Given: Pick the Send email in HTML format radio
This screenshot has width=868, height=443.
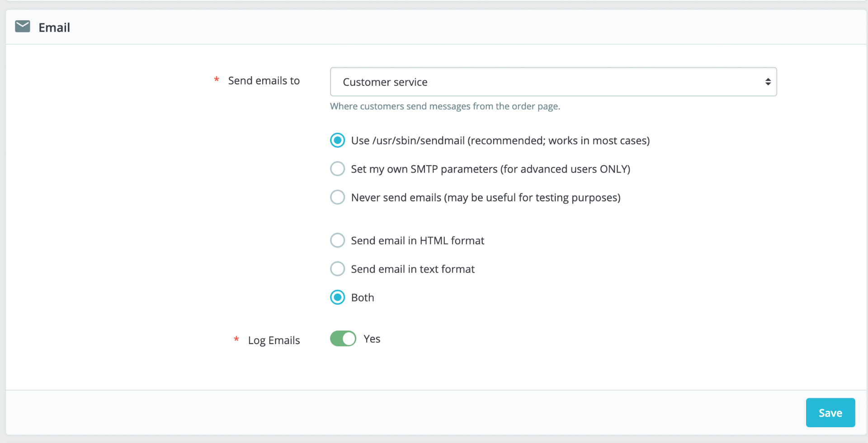Looking at the screenshot, I should (x=338, y=240).
